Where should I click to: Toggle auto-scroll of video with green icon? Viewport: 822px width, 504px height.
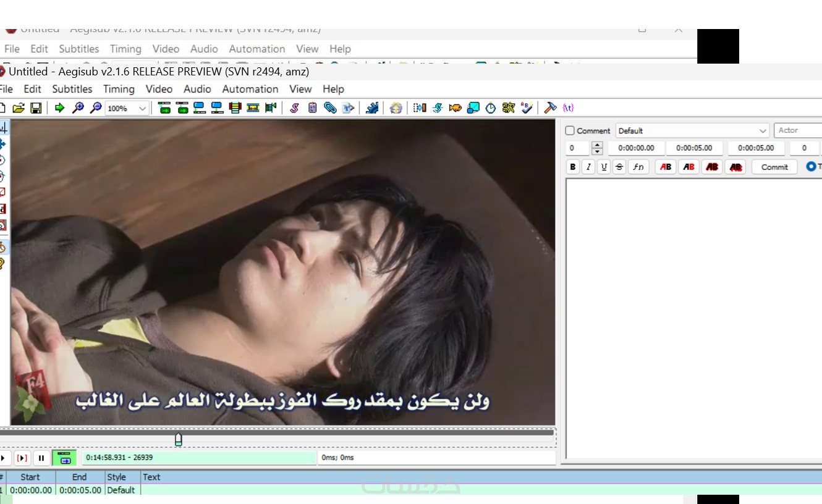coord(64,458)
